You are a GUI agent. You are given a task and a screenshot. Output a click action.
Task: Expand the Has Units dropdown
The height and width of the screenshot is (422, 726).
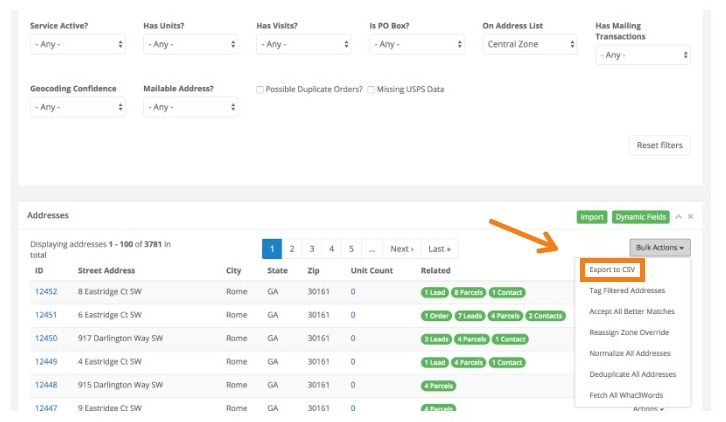(x=190, y=44)
